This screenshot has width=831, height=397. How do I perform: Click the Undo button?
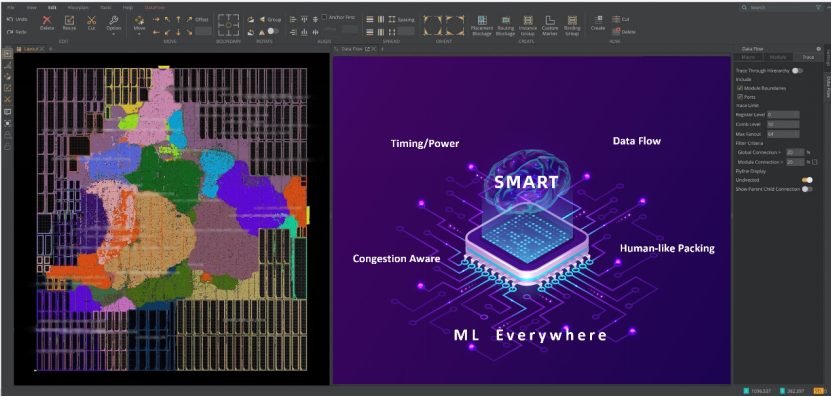pos(17,19)
